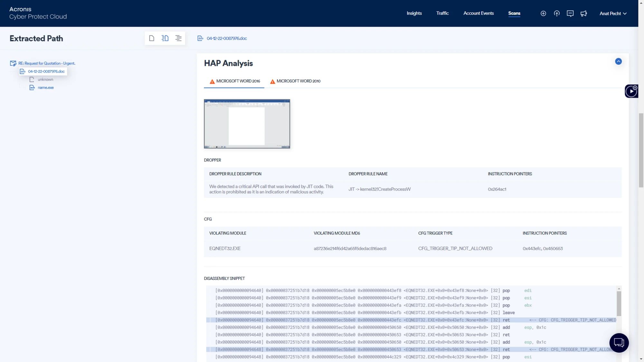Open the Insights menu item
The height and width of the screenshot is (362, 644).
coord(414,13)
